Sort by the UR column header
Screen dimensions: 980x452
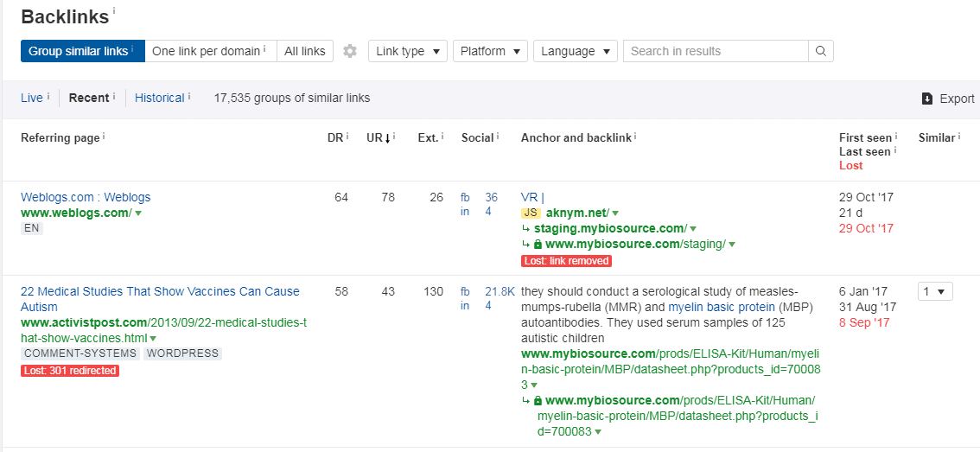378,137
